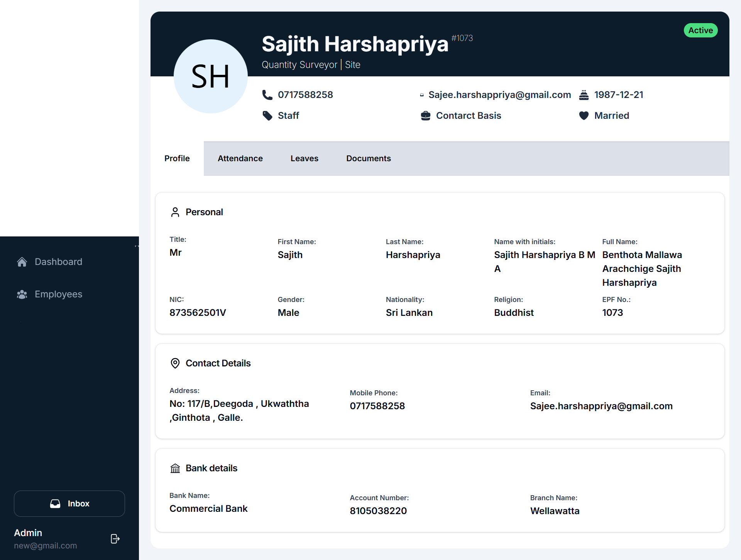Click the logout icon next to Admin
The image size is (741, 560).
click(x=115, y=539)
